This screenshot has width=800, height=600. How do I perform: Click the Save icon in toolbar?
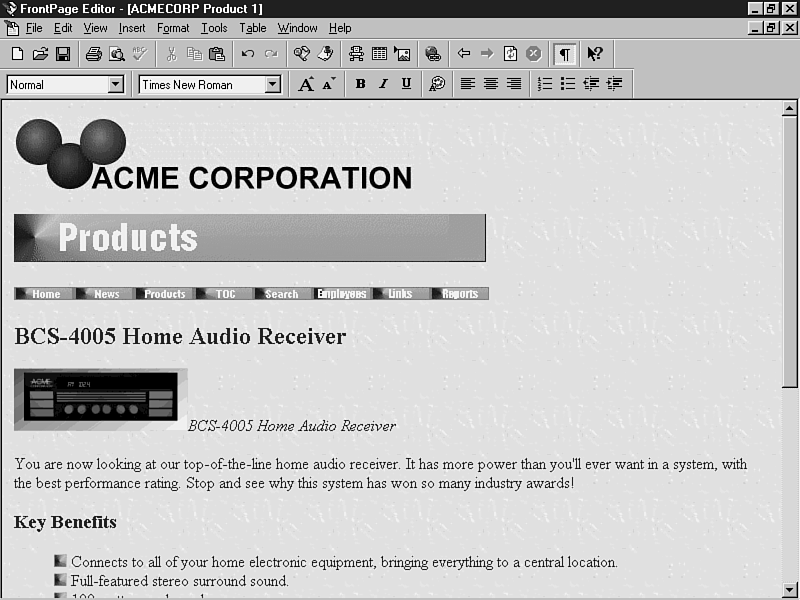click(62, 54)
